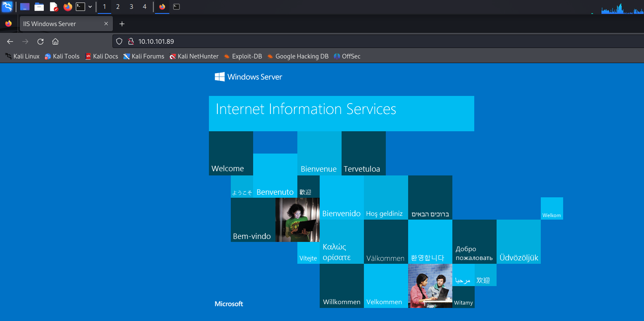The width and height of the screenshot is (644, 321).
Task: Click the Kali Linux dragon menu icon
Action: pos(7,7)
